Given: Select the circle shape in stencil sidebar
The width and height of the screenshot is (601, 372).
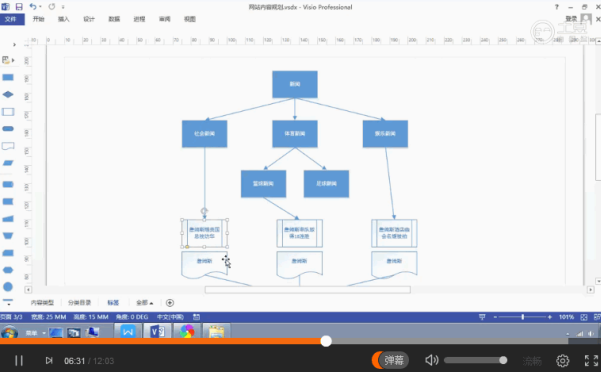Looking at the screenshot, I should coord(8,287).
